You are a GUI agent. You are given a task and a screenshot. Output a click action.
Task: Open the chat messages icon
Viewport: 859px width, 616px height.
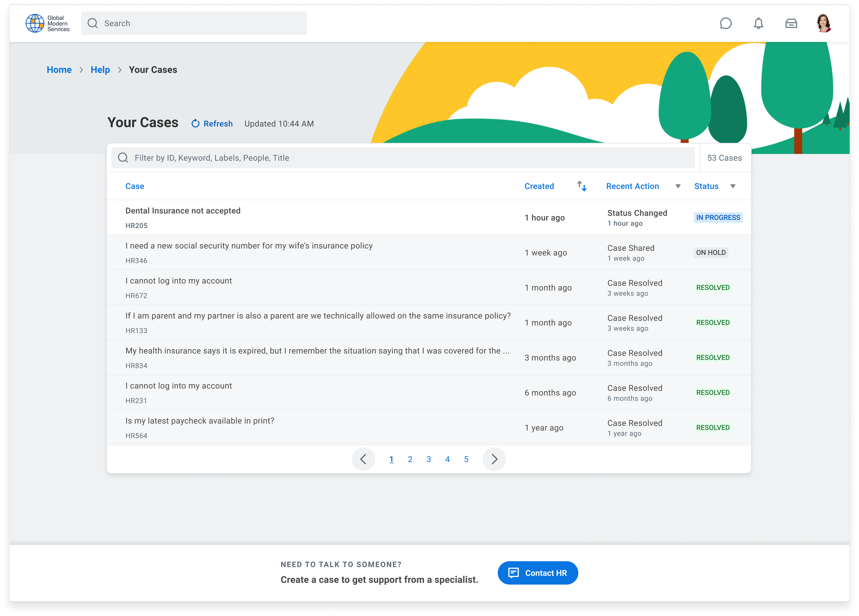coord(725,23)
